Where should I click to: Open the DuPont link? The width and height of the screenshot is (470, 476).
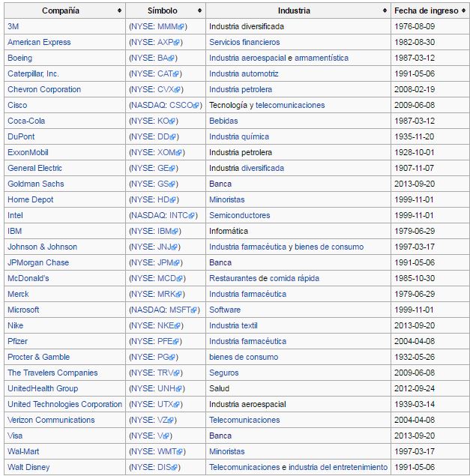tap(21, 136)
